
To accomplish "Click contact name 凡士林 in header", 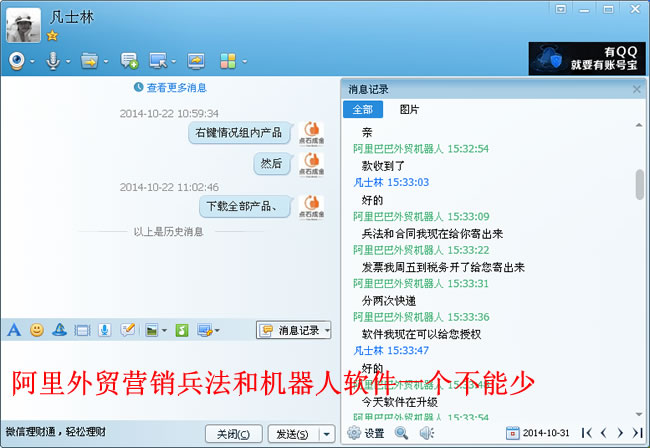I will pos(72,17).
